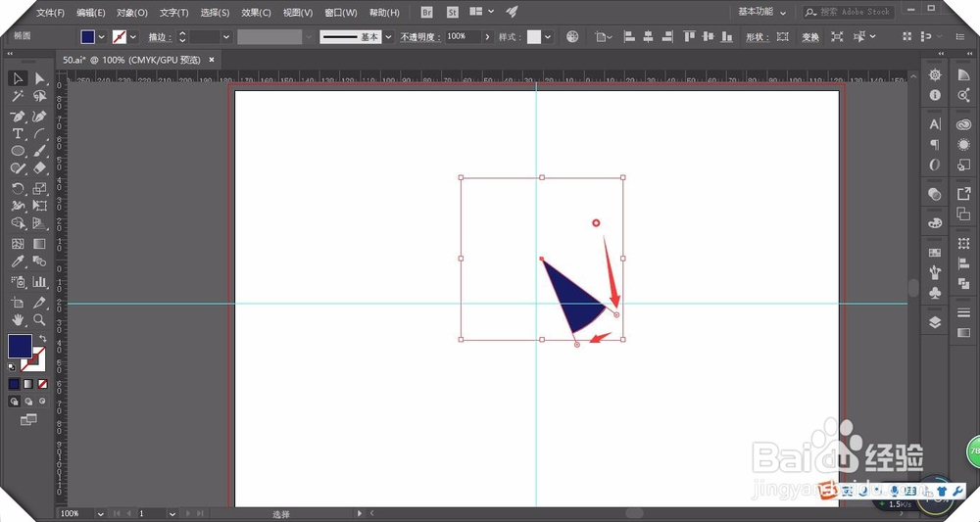
Task: Select the Width warp tool
Action: (18, 206)
